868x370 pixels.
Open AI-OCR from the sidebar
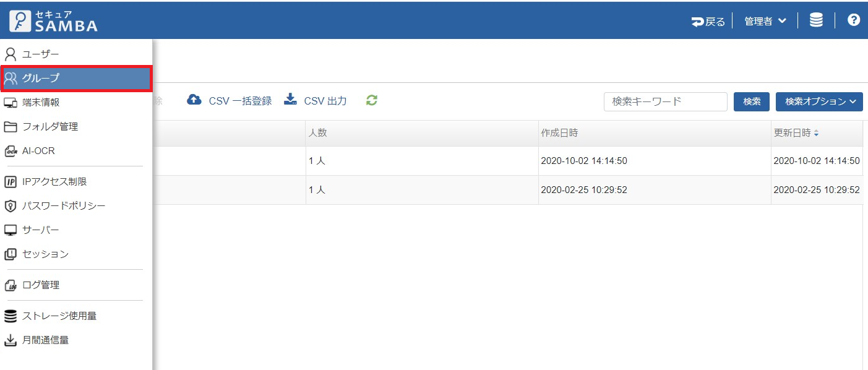[x=38, y=151]
